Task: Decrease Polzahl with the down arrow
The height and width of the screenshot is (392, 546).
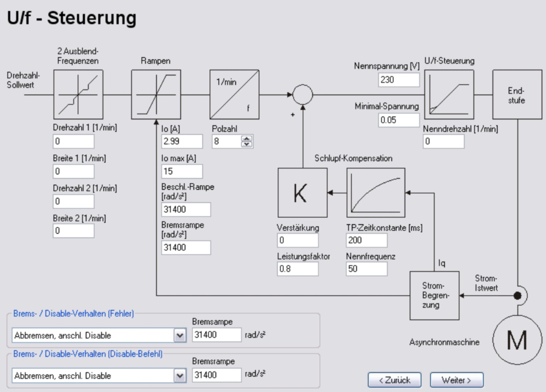Action: (x=246, y=144)
